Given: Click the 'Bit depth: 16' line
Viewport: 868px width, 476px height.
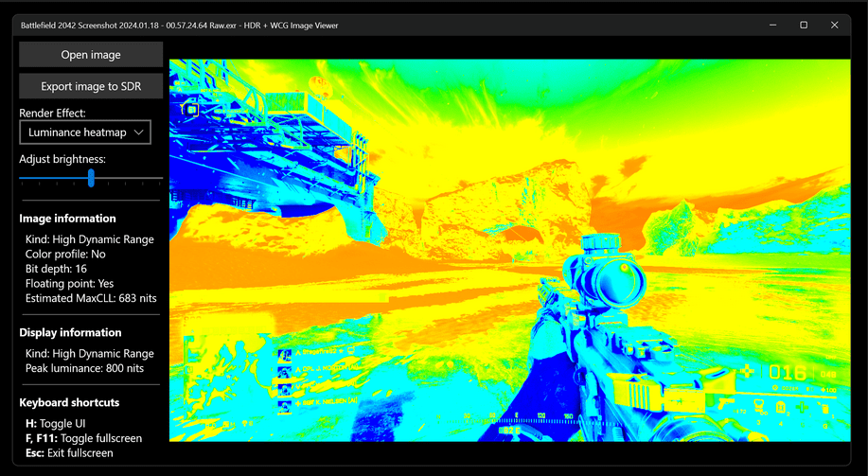Looking at the screenshot, I should click(56, 269).
